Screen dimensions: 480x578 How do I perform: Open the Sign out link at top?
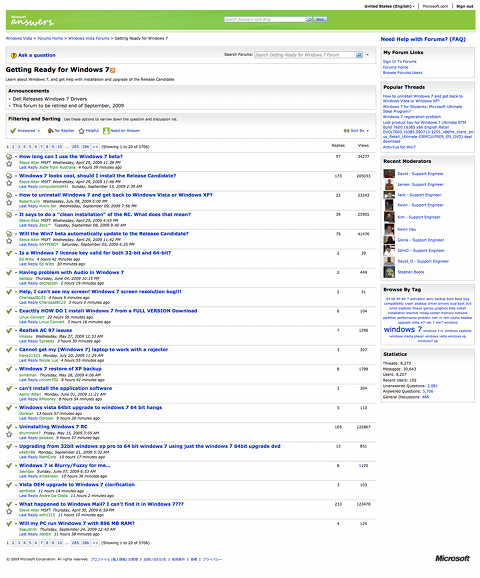[x=465, y=6]
